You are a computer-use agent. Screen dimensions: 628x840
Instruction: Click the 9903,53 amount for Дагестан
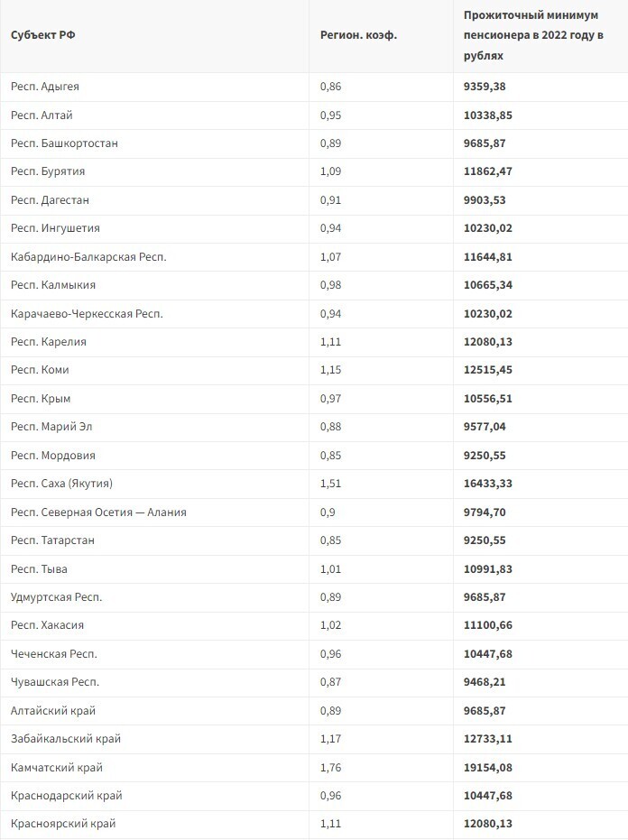coord(487,200)
